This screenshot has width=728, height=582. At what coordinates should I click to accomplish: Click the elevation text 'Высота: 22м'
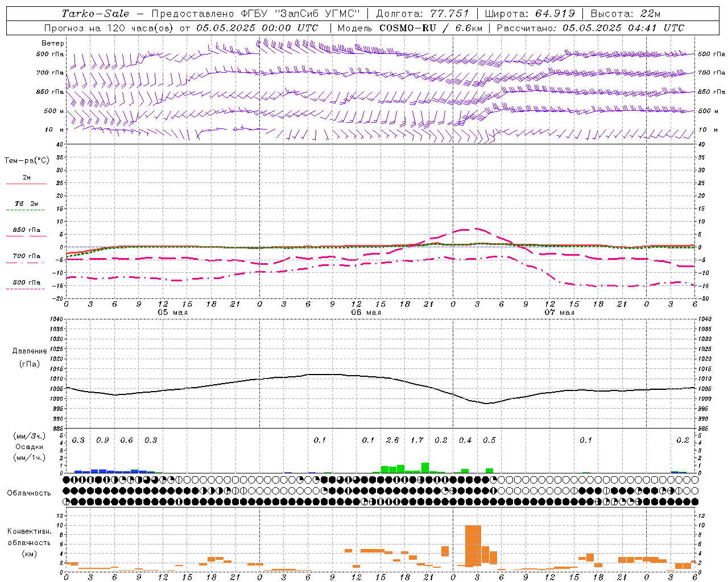pos(626,14)
